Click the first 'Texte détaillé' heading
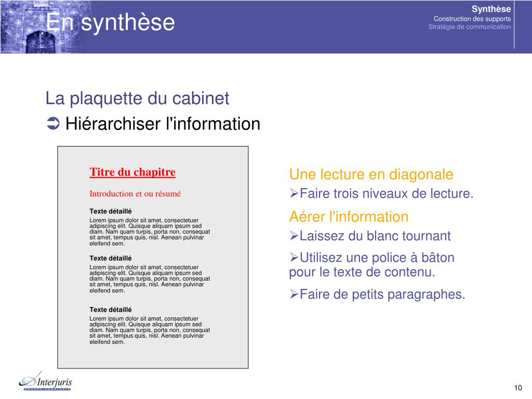The width and height of the screenshot is (532, 399). coord(110,211)
